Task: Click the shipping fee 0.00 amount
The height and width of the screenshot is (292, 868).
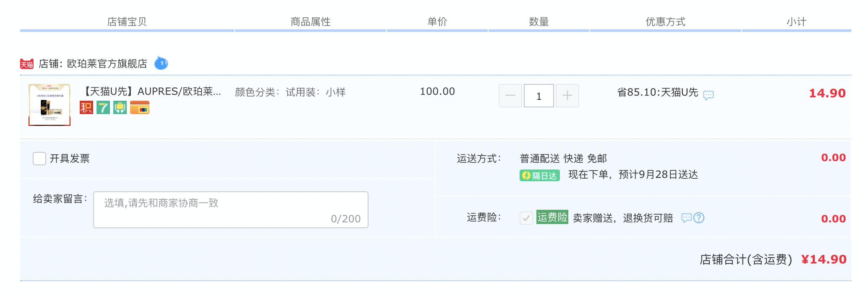Action: point(834,158)
